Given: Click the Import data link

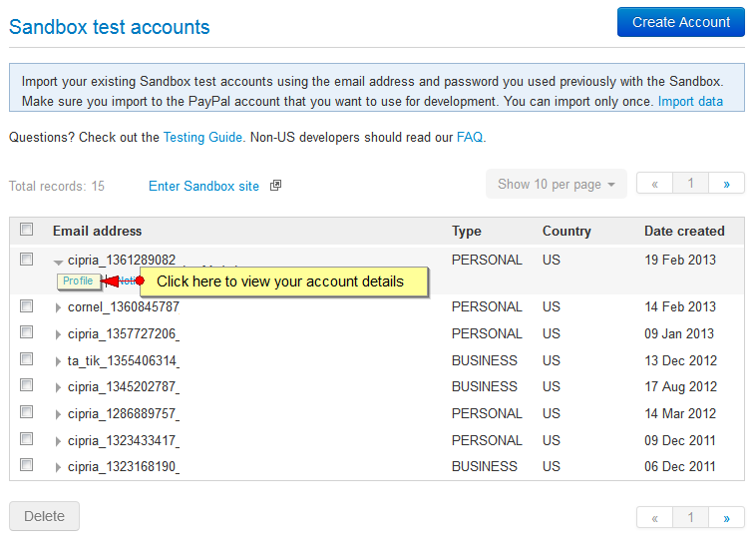Looking at the screenshot, I should [x=690, y=102].
